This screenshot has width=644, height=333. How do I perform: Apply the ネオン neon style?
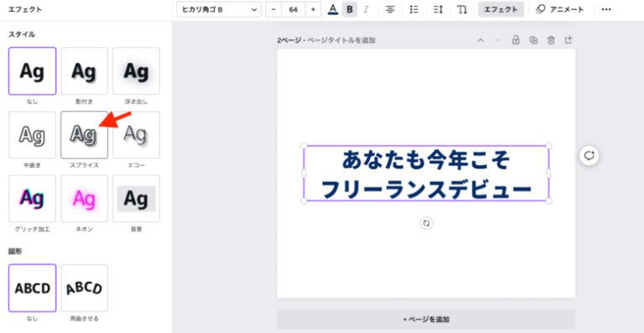[84, 199]
